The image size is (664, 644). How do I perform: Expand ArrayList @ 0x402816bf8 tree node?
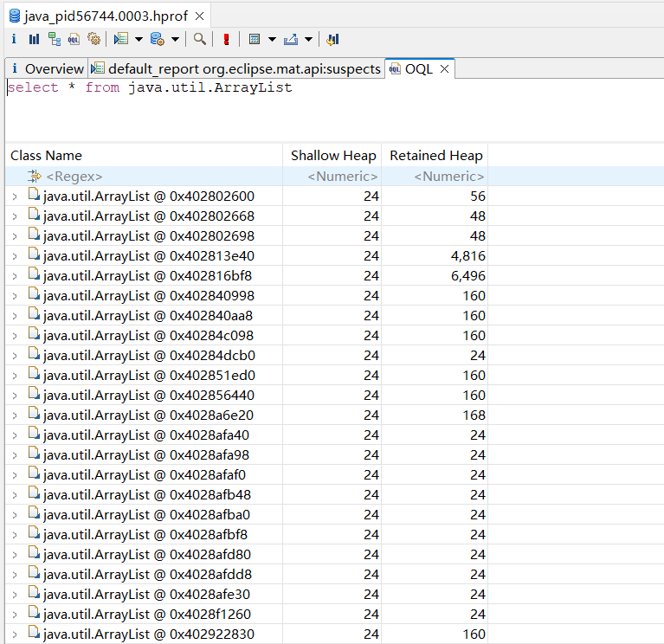pos(15,276)
